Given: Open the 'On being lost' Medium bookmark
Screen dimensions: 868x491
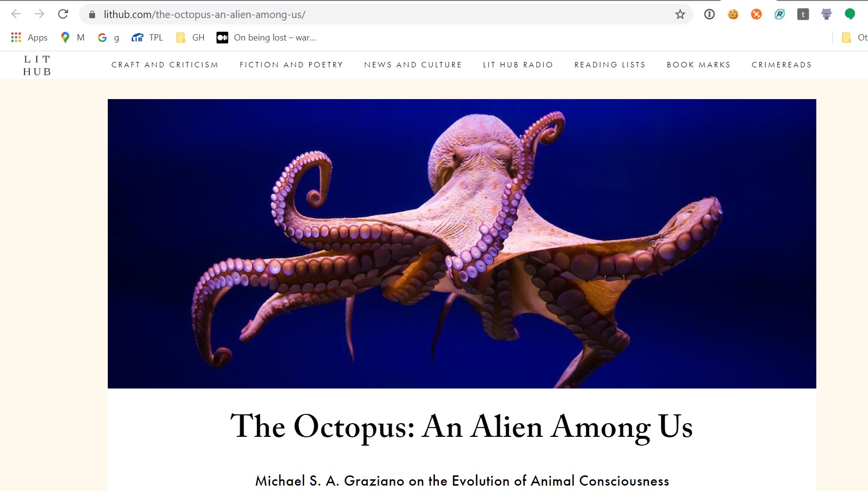Looking at the screenshot, I should click(x=266, y=38).
